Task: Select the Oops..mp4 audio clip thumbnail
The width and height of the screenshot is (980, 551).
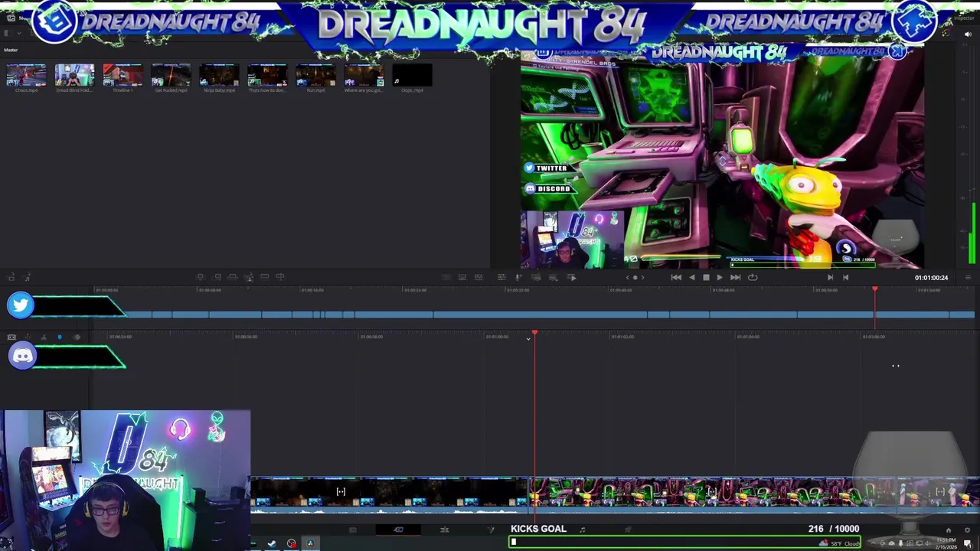Action: click(x=412, y=76)
